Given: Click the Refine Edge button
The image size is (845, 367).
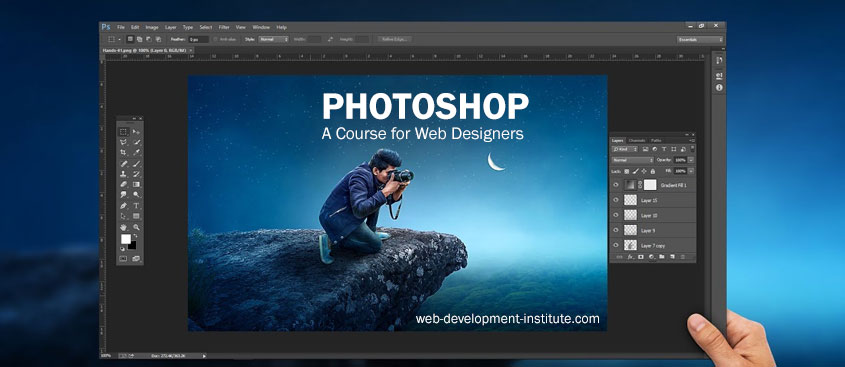Looking at the screenshot, I should [394, 39].
